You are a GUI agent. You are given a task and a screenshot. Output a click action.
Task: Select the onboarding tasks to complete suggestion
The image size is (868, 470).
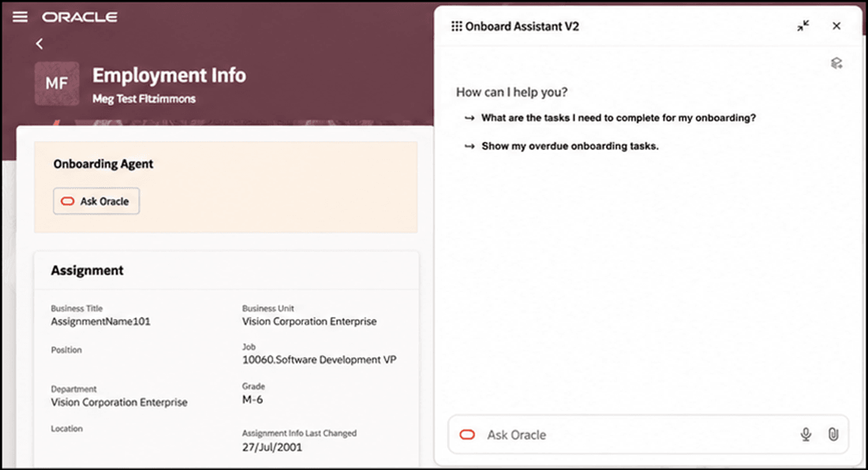click(x=619, y=117)
